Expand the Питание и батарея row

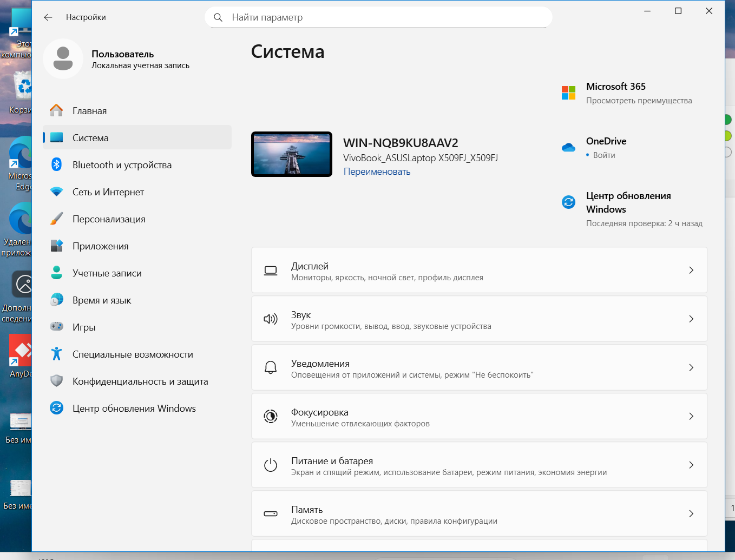pos(479,465)
